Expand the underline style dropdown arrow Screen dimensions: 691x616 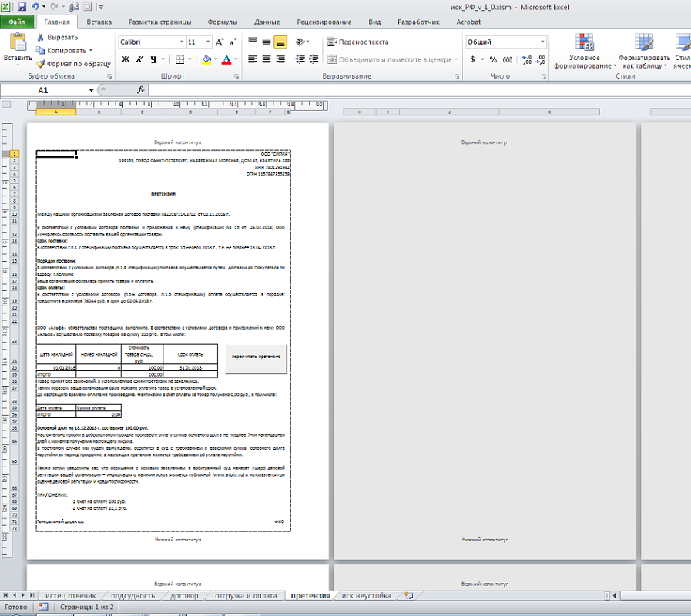163,59
